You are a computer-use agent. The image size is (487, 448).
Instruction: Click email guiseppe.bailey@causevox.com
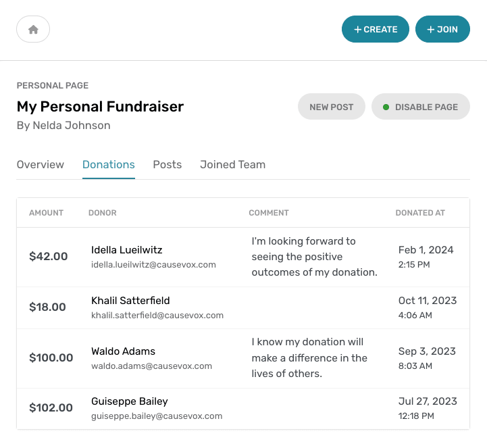point(157,416)
